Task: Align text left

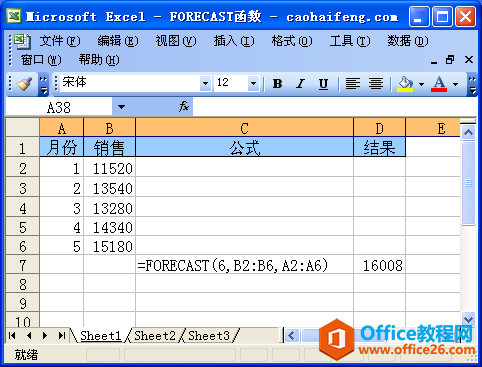Action: click(353, 83)
